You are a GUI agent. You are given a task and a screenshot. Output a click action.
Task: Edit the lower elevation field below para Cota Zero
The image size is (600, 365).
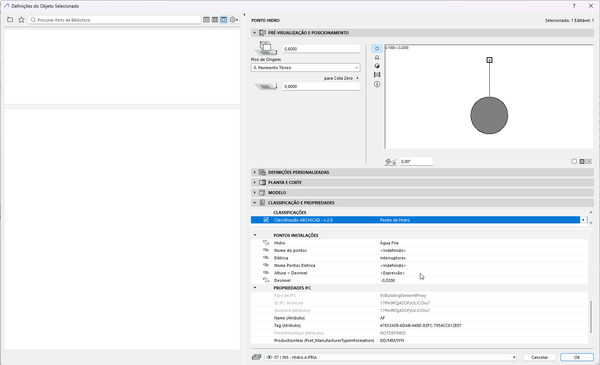(321, 86)
